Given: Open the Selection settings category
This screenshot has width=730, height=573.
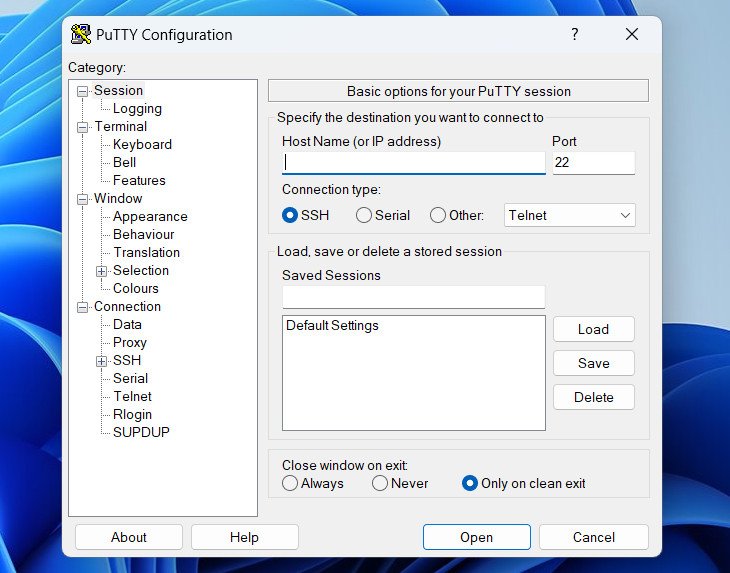Looking at the screenshot, I should [141, 270].
